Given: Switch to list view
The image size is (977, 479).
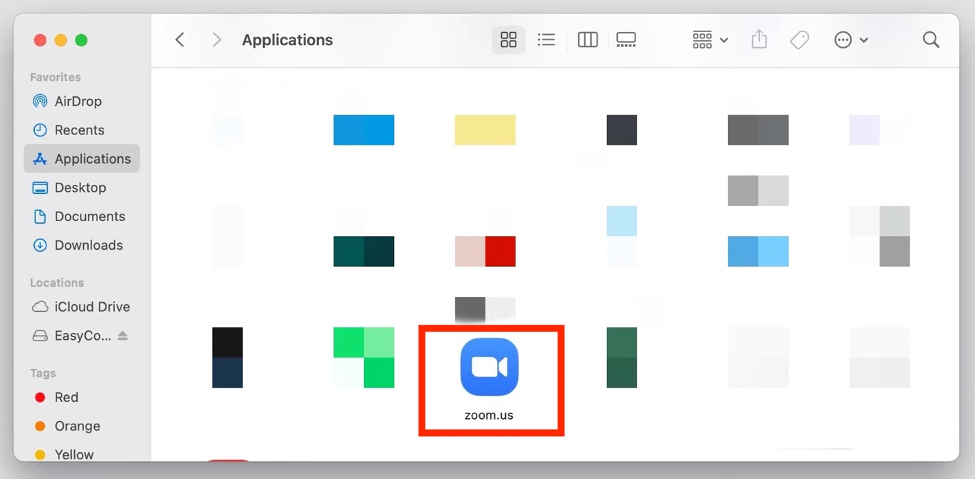Looking at the screenshot, I should pos(546,40).
